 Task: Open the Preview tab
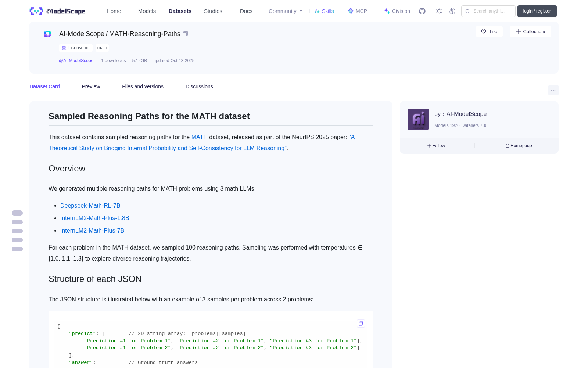pos(91,86)
